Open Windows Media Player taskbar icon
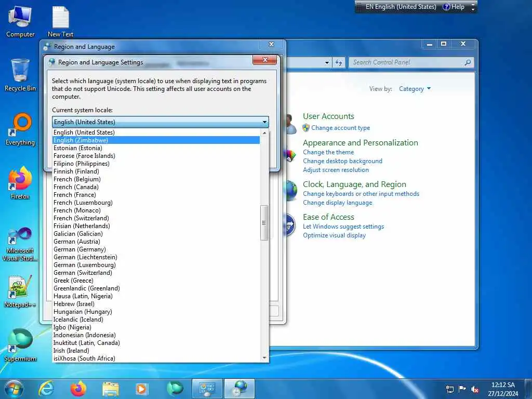Image resolution: width=532 pixels, height=399 pixels. point(141,389)
